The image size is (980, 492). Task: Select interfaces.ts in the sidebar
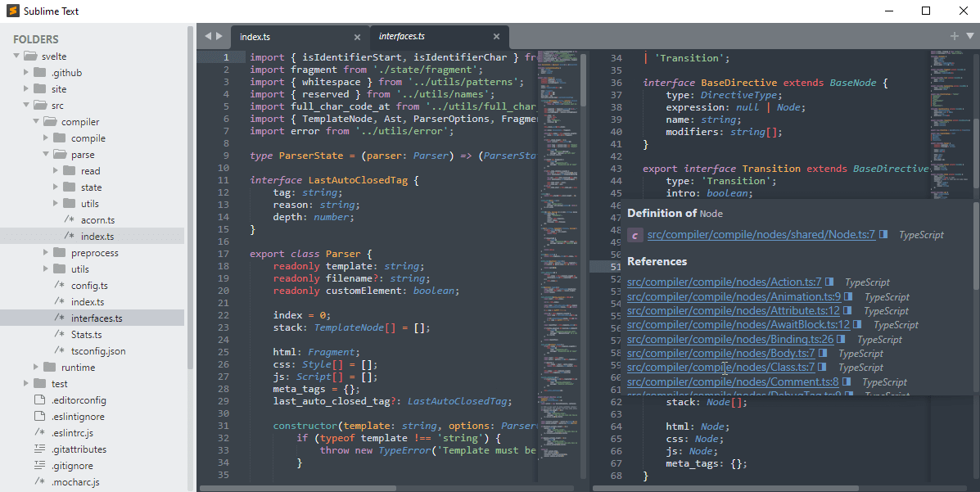point(97,318)
